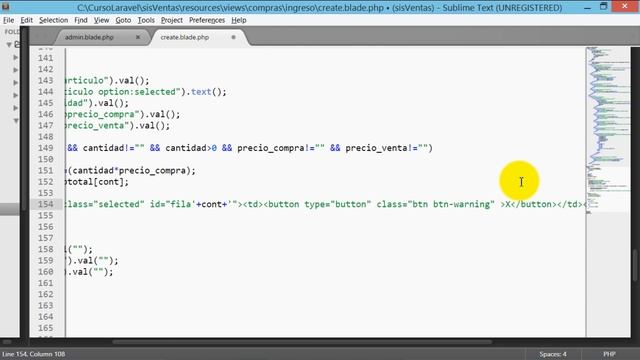640x360 pixels.
Task: Click the text 'btn btn-warning' on line 154
Action: click(451, 204)
